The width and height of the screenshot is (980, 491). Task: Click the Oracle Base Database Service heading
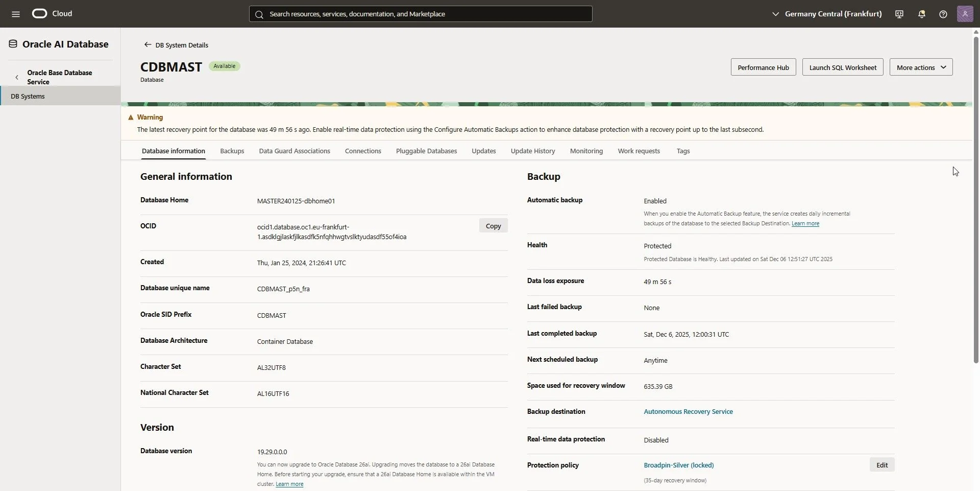click(x=60, y=77)
